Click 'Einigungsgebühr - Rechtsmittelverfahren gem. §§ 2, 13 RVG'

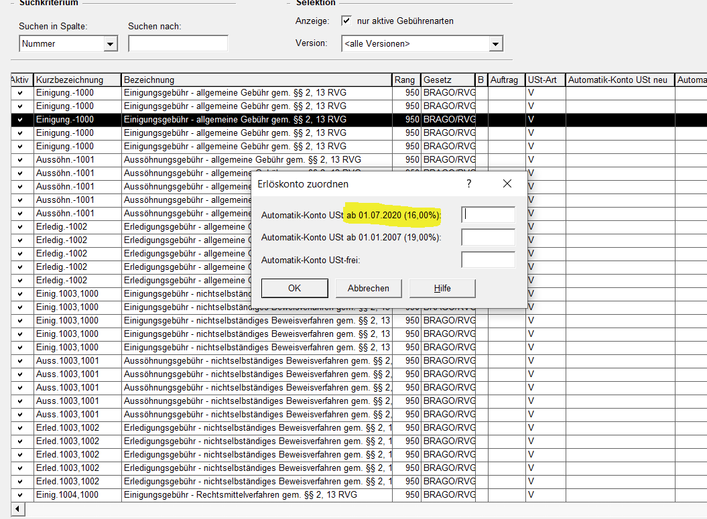[240, 495]
